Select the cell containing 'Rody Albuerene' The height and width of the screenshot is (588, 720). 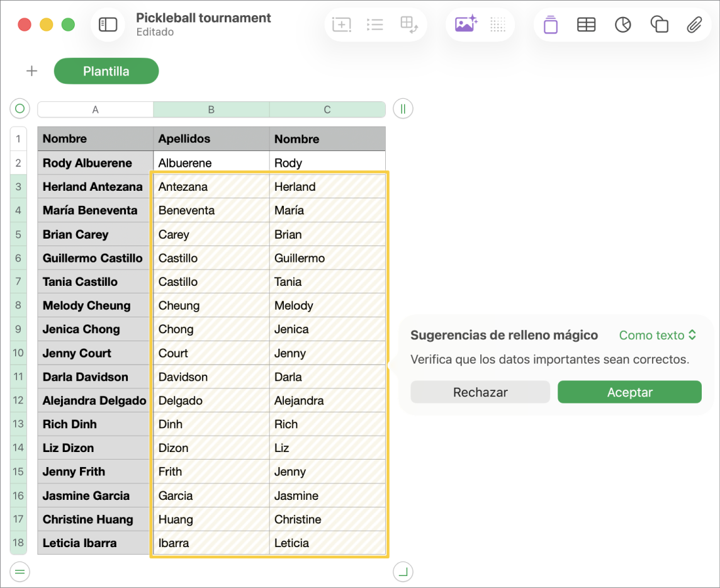coord(95,163)
